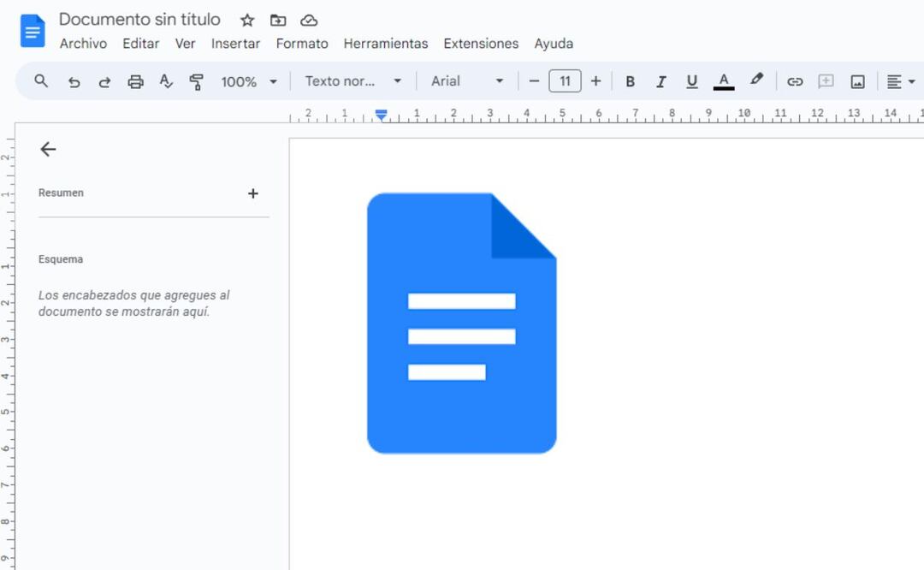924x570 pixels.
Task: Open the Herramientas menu
Action: [x=385, y=44]
